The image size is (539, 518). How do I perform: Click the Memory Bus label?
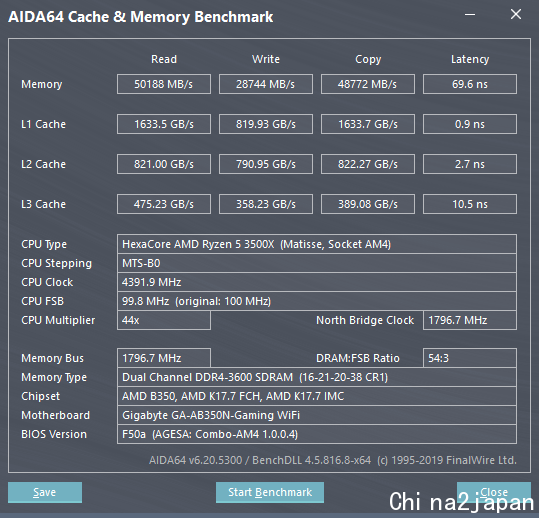click(x=52, y=358)
